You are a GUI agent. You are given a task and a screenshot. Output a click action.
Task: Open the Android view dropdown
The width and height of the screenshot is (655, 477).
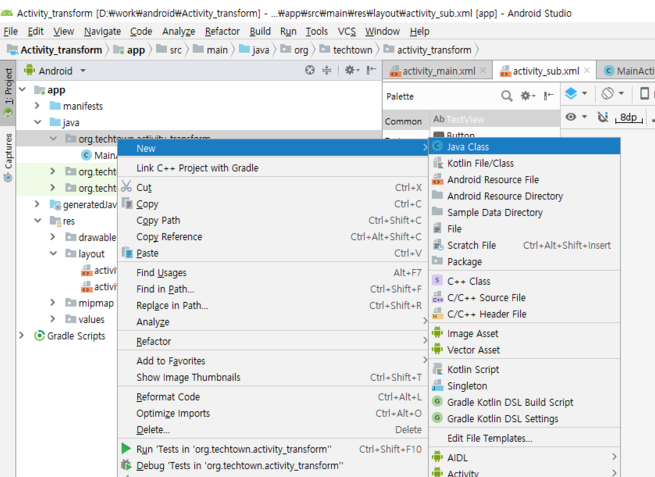click(x=55, y=71)
